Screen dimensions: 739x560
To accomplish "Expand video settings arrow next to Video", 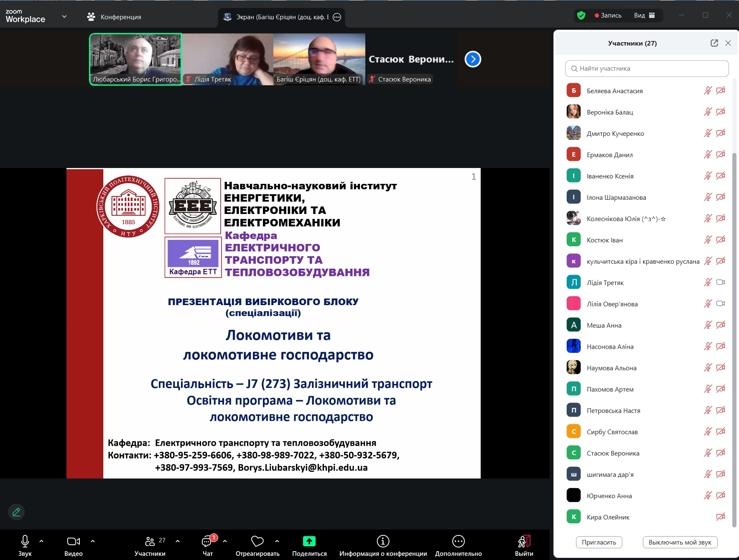I will [x=93, y=541].
